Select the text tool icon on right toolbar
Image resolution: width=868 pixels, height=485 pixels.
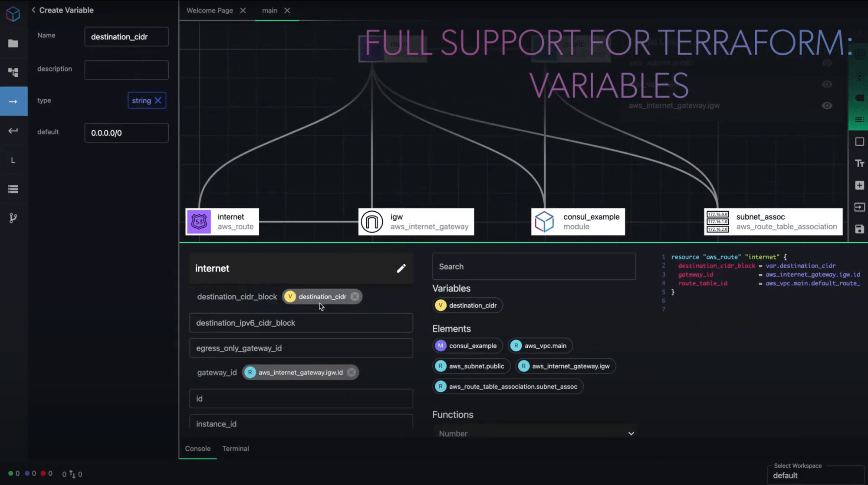click(x=859, y=164)
